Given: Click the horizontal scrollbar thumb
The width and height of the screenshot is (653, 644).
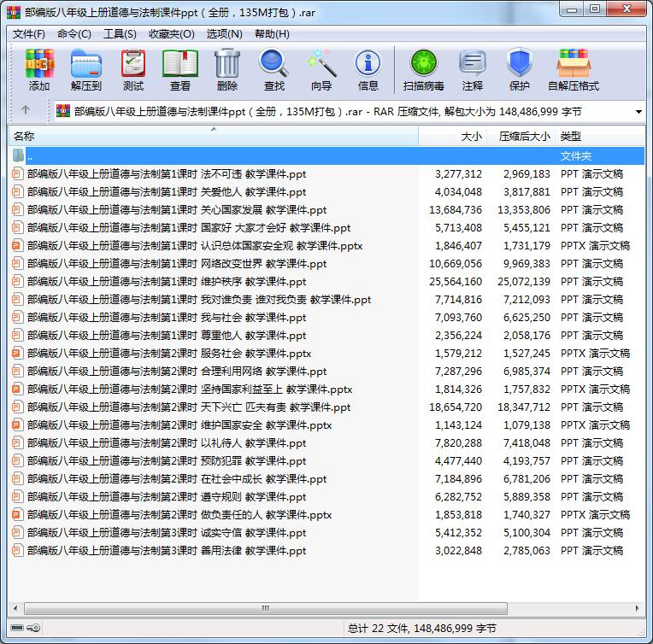Looking at the screenshot, I should 266,608.
